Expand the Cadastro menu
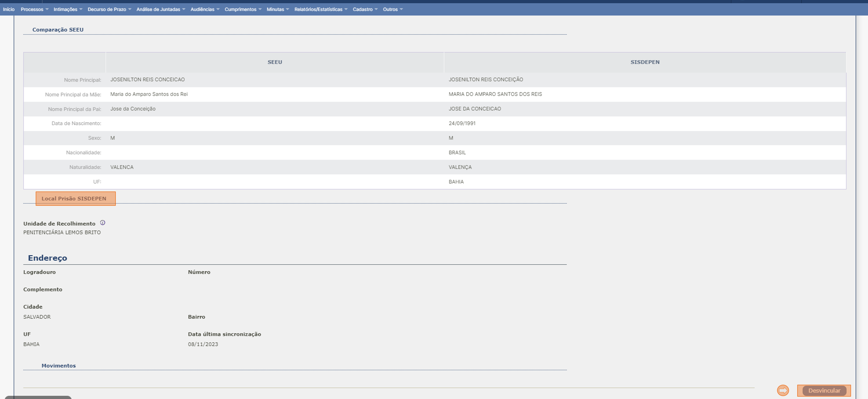 click(365, 9)
